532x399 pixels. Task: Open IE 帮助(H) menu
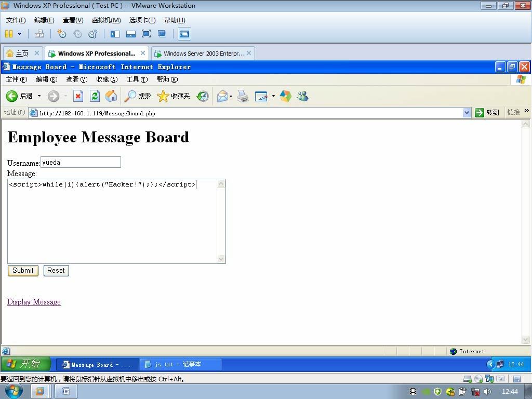tap(167, 79)
